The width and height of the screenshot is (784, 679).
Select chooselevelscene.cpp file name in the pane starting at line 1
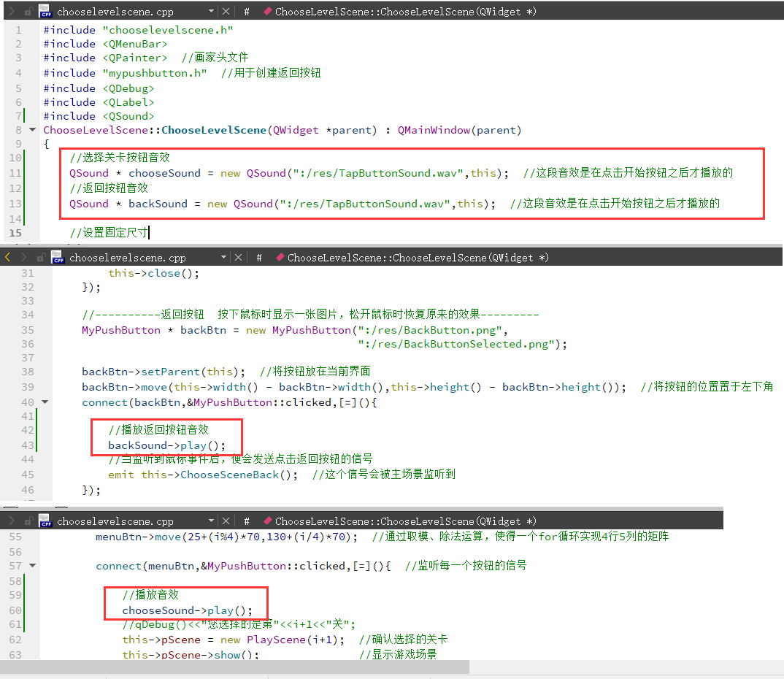(115, 12)
